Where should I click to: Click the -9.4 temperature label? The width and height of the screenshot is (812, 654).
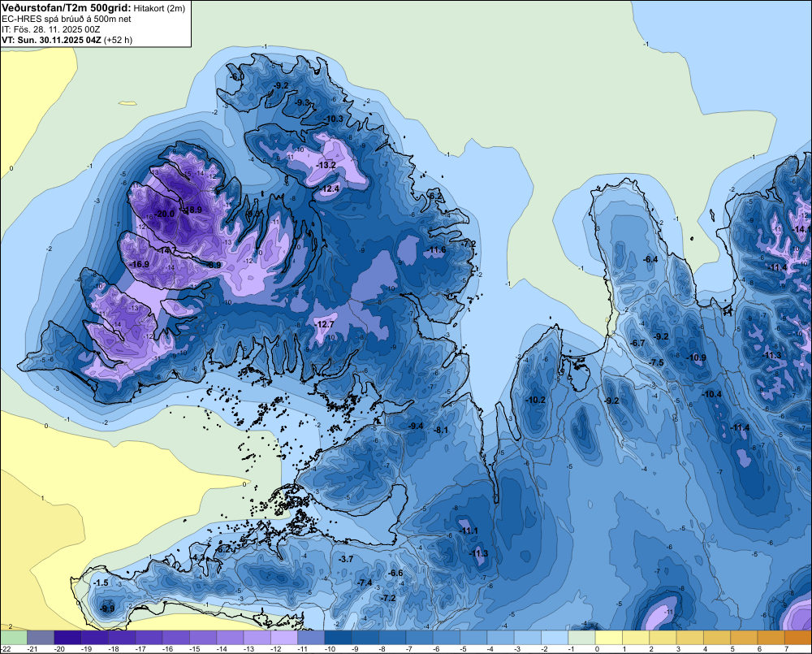pyautogui.click(x=415, y=426)
